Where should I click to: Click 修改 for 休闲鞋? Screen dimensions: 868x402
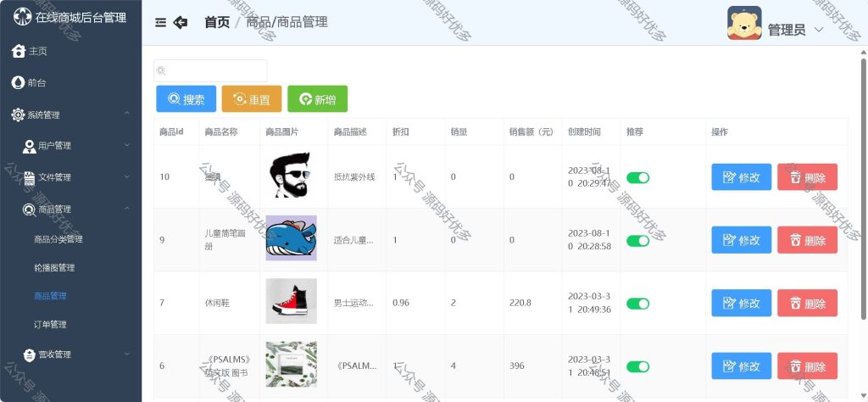pyautogui.click(x=741, y=303)
